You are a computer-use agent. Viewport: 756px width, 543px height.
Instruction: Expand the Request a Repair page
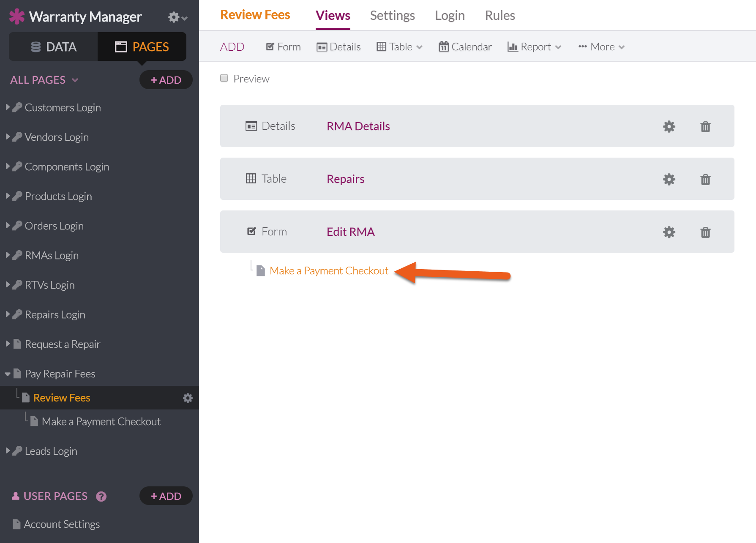click(8, 344)
